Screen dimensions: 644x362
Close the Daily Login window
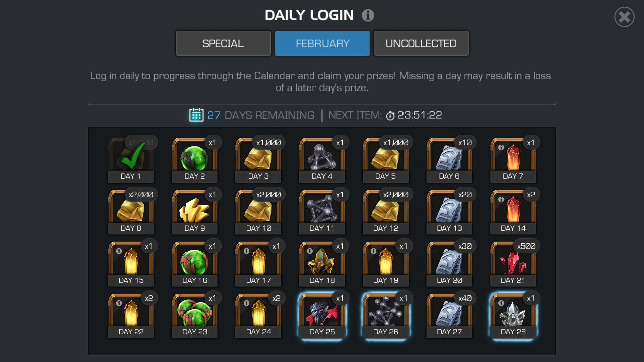pos(624,17)
